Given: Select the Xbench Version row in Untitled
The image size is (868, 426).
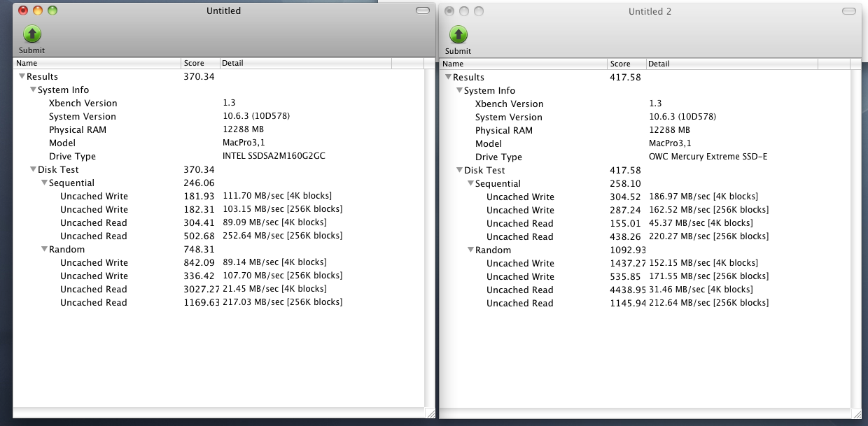Looking at the screenshot, I should pos(218,103).
